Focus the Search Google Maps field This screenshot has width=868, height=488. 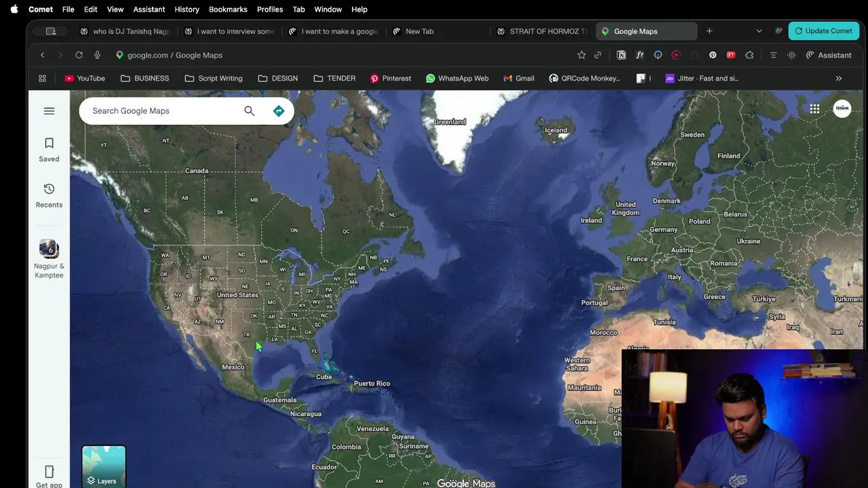click(x=163, y=110)
